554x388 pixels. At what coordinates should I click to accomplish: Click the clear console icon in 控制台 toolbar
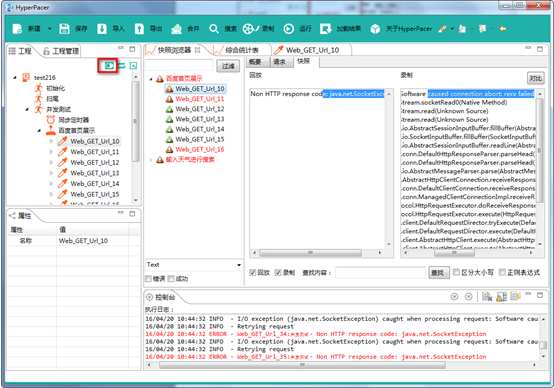(487, 296)
